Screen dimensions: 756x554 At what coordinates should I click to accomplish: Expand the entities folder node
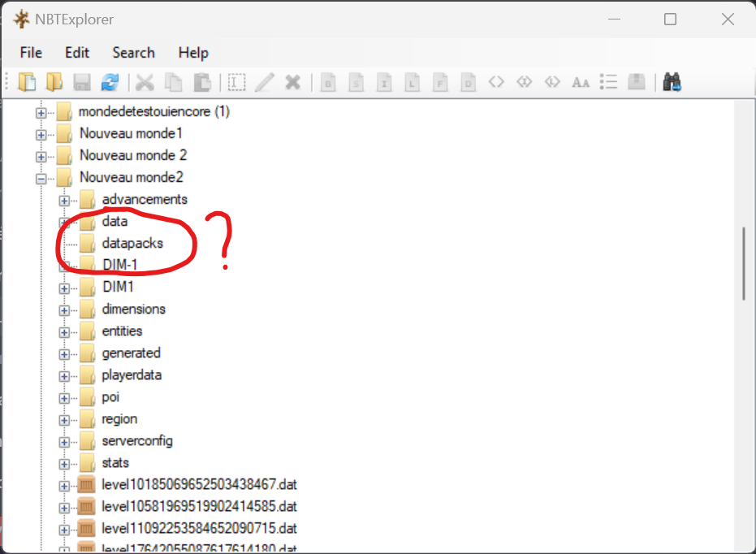[64, 332]
